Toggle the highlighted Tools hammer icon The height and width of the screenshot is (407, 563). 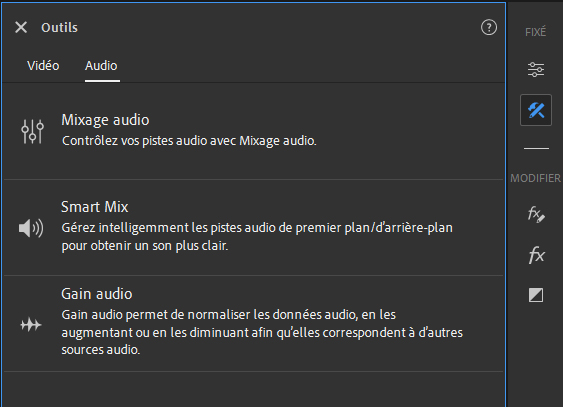click(536, 110)
